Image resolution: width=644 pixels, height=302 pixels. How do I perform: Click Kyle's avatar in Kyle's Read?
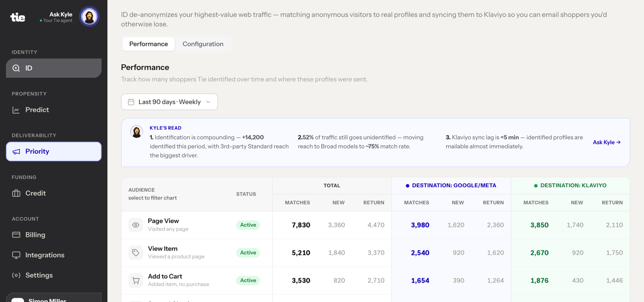pos(137,132)
